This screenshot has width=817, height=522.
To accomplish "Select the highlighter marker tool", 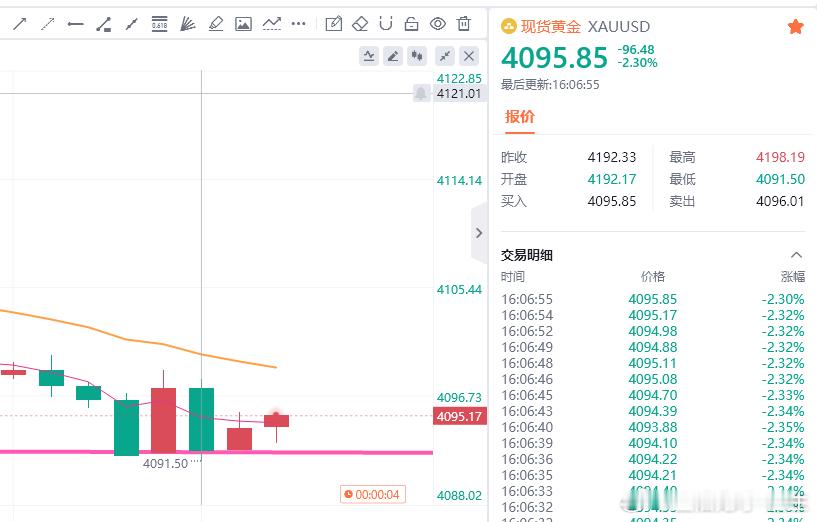I will pos(216,23).
